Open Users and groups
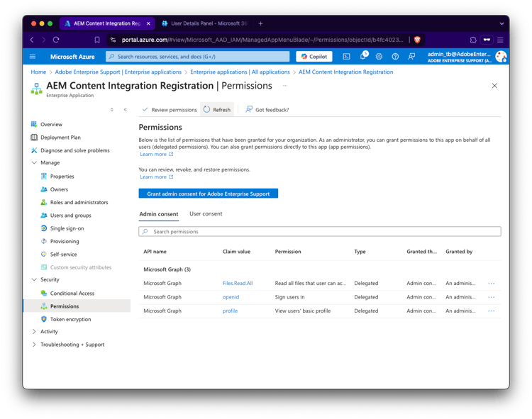Screen dimensions: 532x419 [x=70, y=216]
